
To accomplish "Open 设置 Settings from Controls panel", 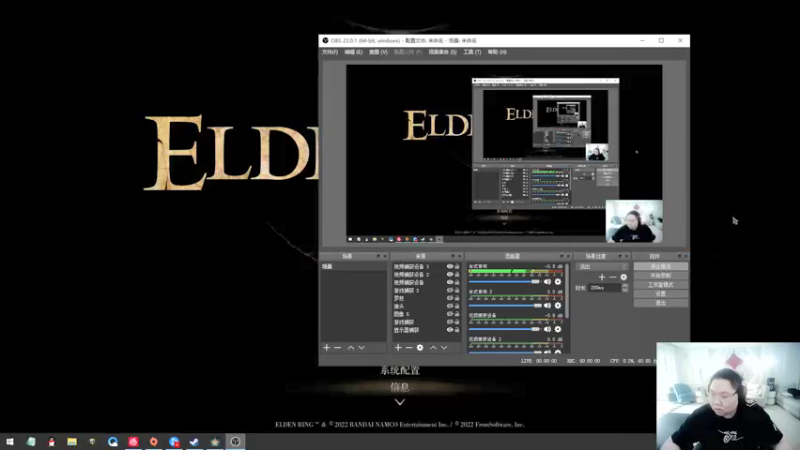I will (661, 294).
